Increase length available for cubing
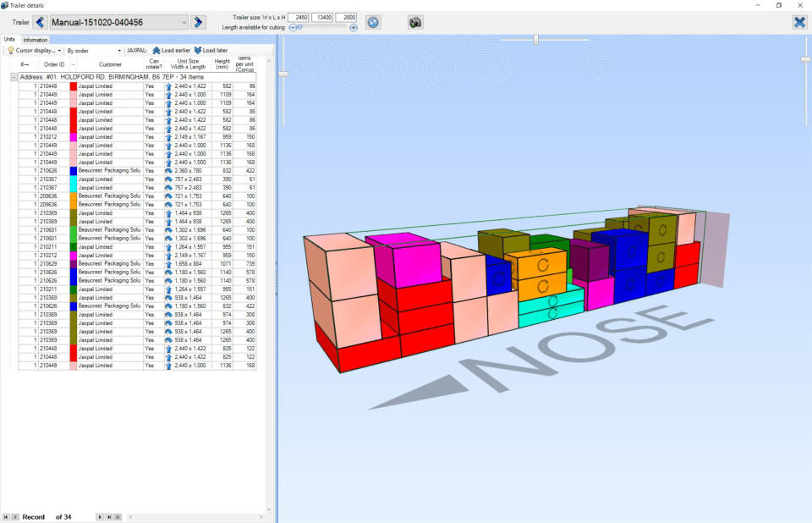This screenshot has height=523, width=812. pos(354,27)
